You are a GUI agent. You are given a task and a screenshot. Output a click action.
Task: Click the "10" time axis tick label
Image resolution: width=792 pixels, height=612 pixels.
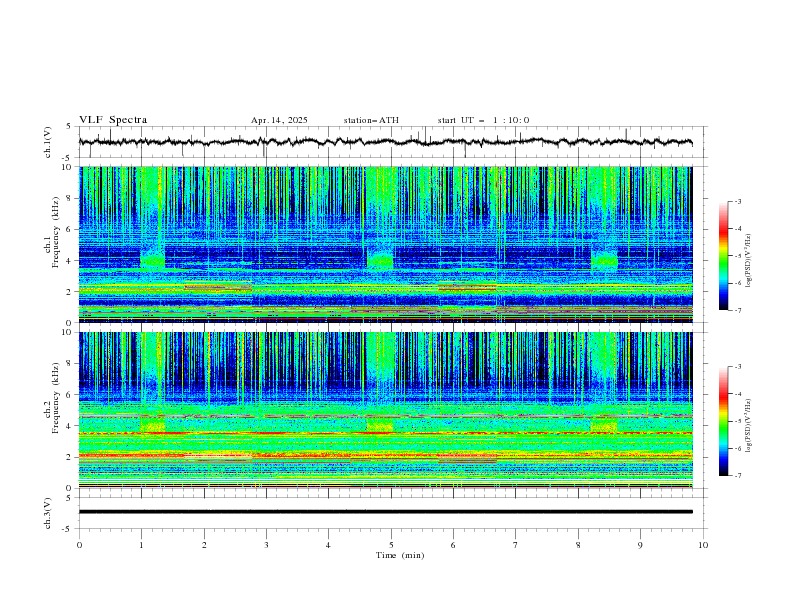tap(703, 545)
